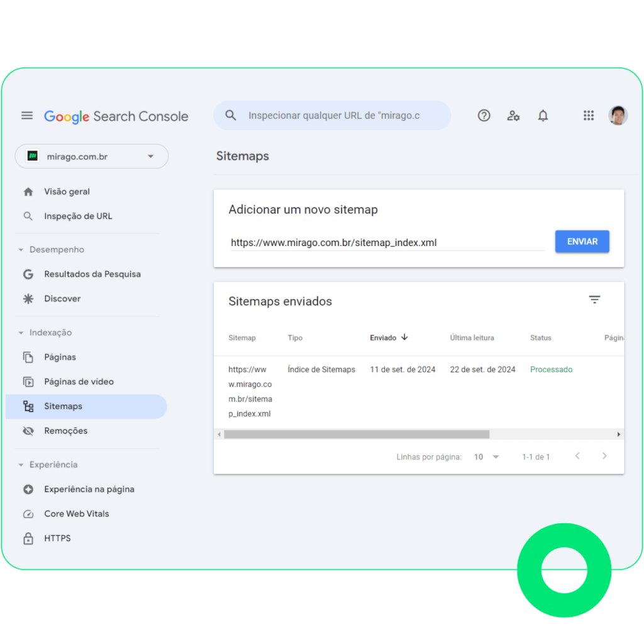Viewport: 644px width, 644px height.
Task: Click the Processado status cell
Action: pyautogui.click(x=551, y=369)
